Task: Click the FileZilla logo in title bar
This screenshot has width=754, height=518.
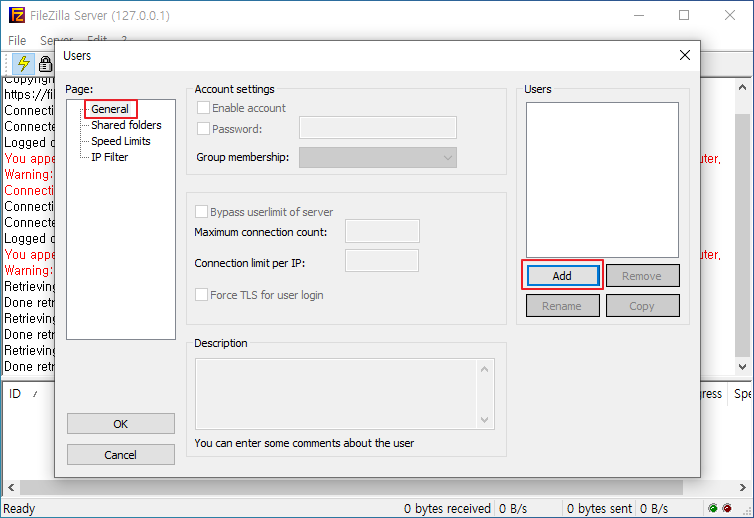Action: [x=16, y=15]
